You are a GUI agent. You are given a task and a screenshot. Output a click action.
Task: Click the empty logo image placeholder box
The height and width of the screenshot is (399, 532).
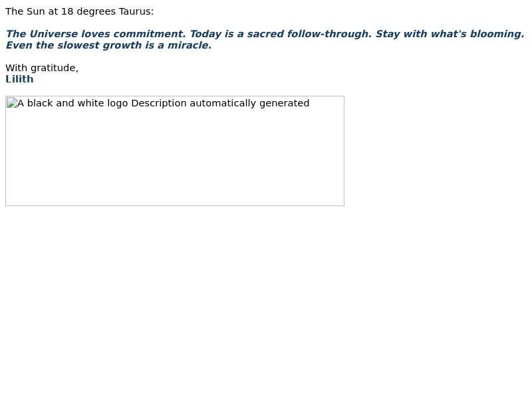(x=175, y=151)
